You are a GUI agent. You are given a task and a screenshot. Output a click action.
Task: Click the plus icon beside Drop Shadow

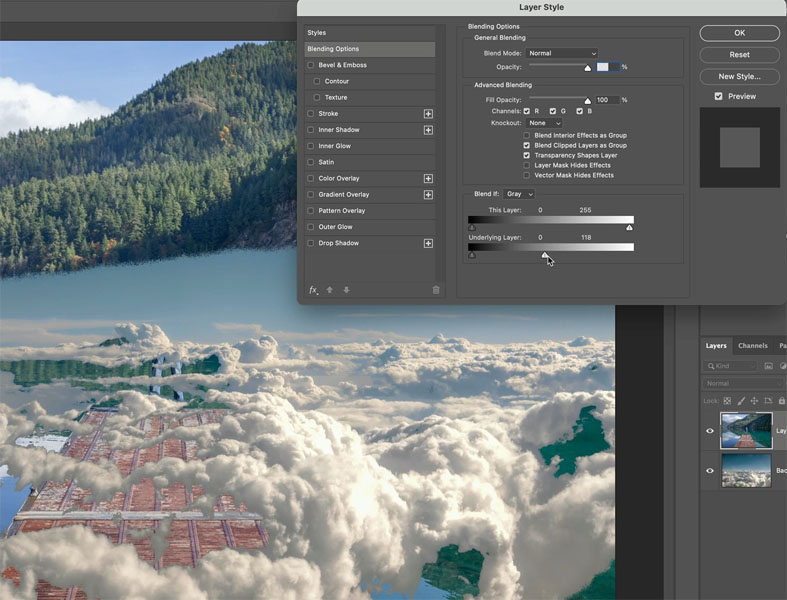coord(428,244)
